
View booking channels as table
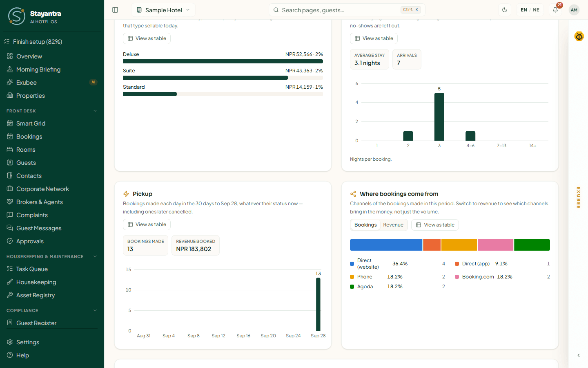(435, 225)
